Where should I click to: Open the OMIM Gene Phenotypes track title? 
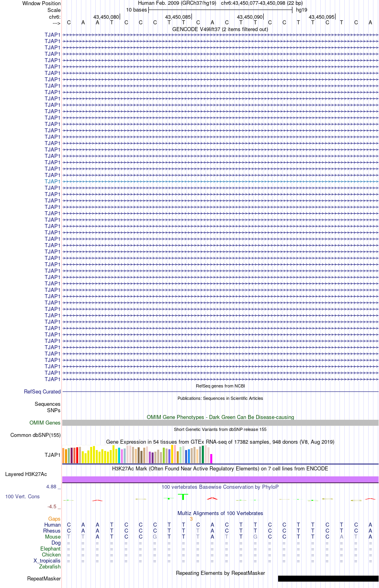tap(220, 417)
